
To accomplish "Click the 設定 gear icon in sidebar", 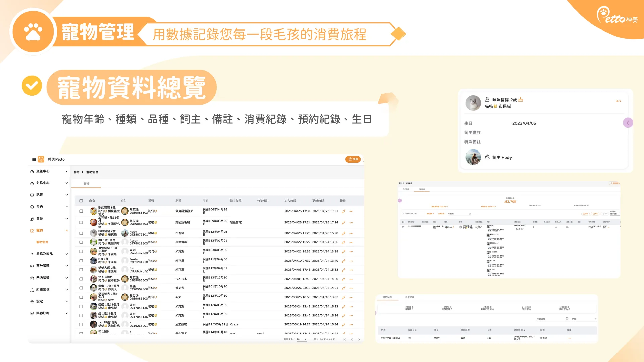I will [32, 302].
